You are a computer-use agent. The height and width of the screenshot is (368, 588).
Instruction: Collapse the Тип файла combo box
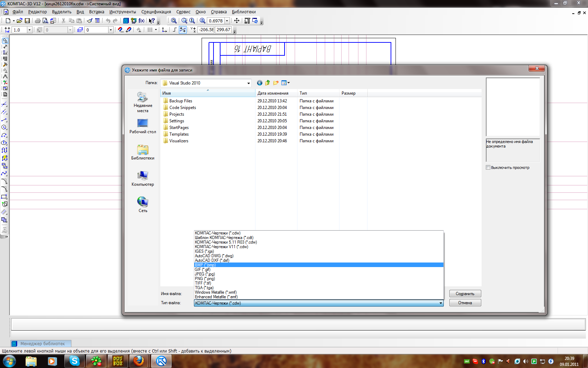coord(441,303)
